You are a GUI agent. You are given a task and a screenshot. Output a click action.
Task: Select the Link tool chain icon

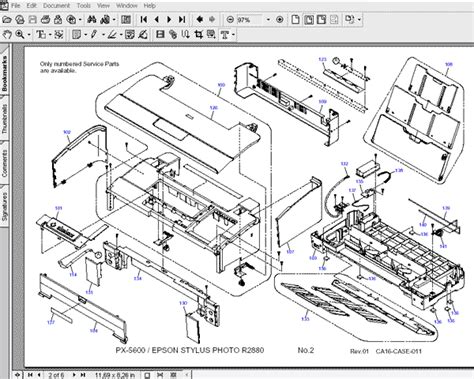(x=173, y=34)
